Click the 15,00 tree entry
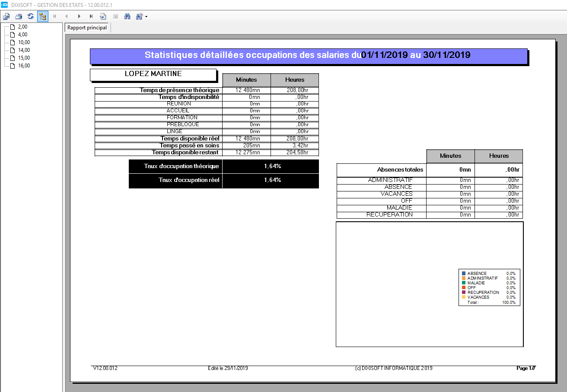 coord(24,58)
